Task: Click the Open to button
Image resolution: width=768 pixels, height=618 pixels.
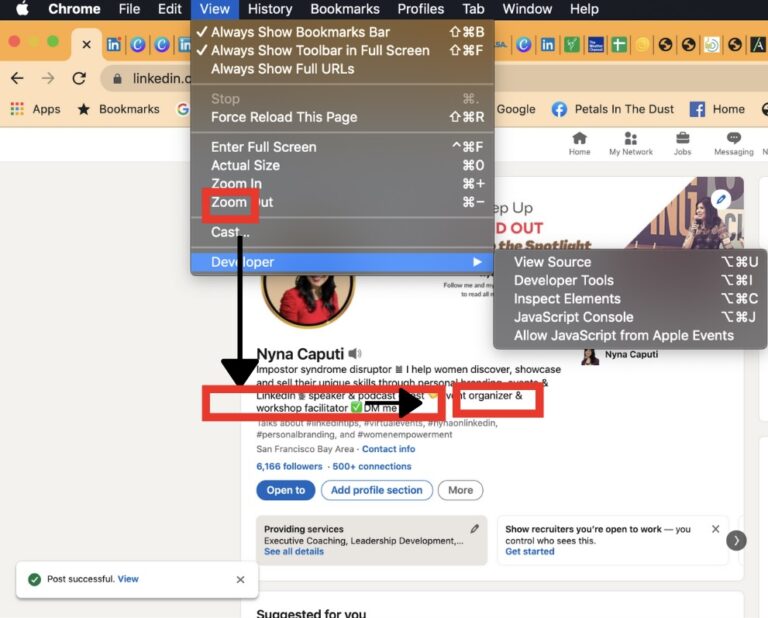Action: [286, 490]
